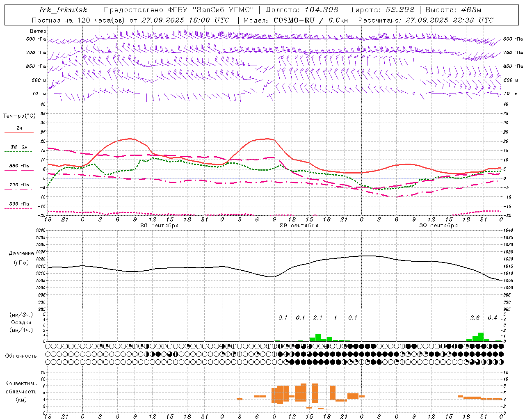Click the dotted pink legend line under 500 гПа
This screenshot has width=525, height=420.
(x=18, y=209)
